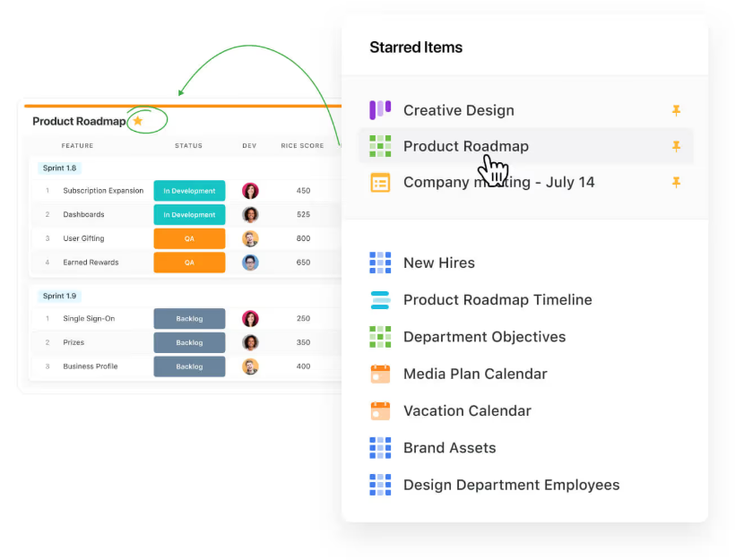Toggle the star next to Product Roadmap title

138,121
